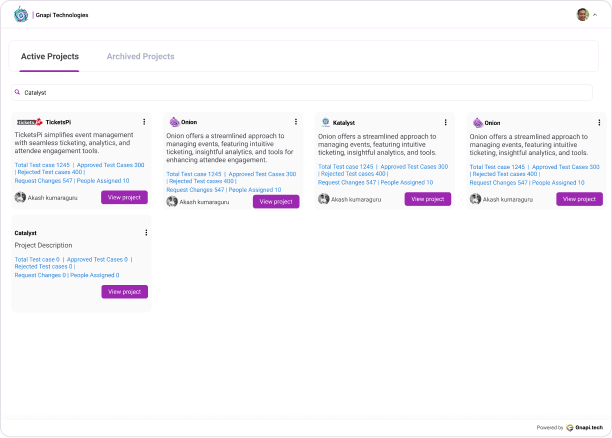Switch to Archived Projects tab
The image size is (612, 438).
click(x=141, y=57)
